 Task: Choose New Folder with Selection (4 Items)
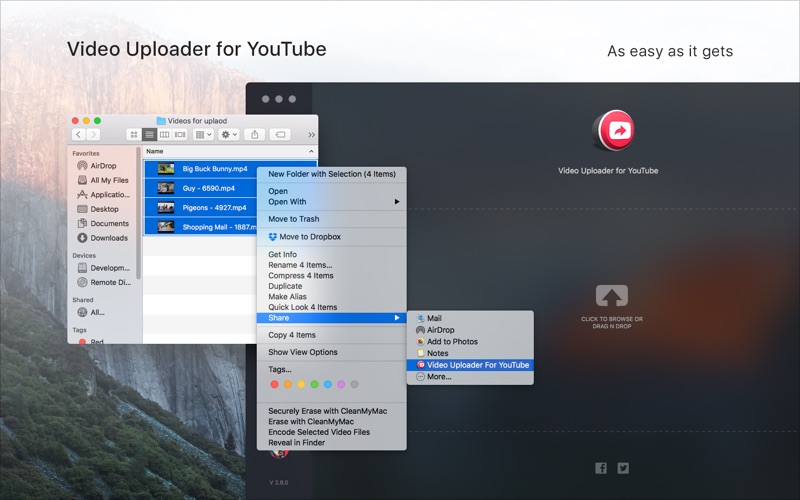pos(332,174)
